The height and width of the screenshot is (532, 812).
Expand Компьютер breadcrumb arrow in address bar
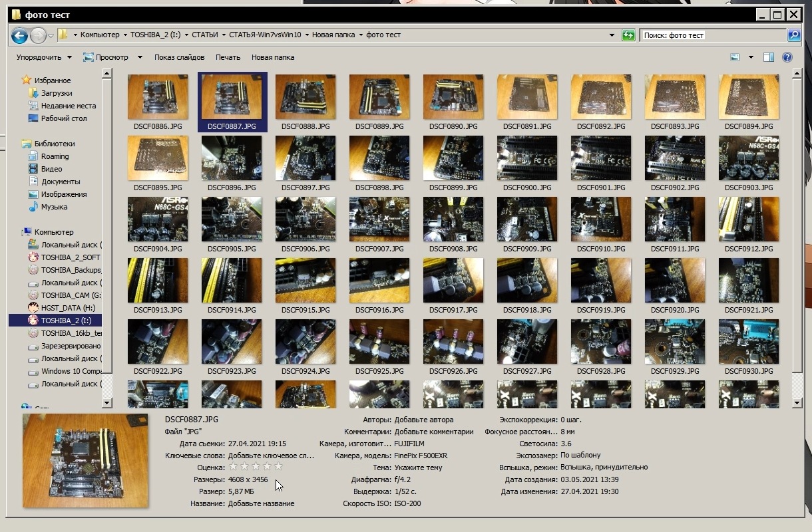point(124,35)
